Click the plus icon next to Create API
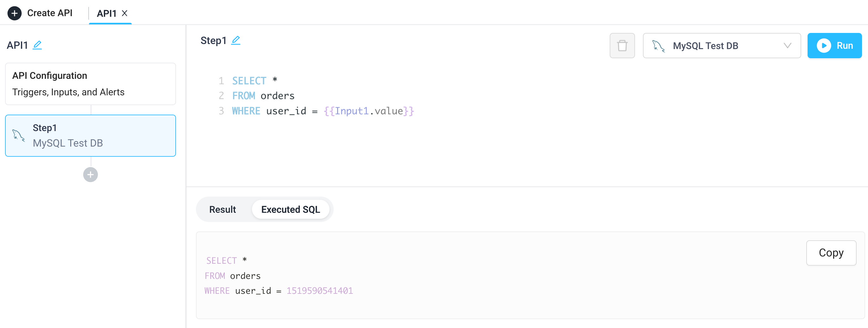868x328 pixels. [14, 13]
